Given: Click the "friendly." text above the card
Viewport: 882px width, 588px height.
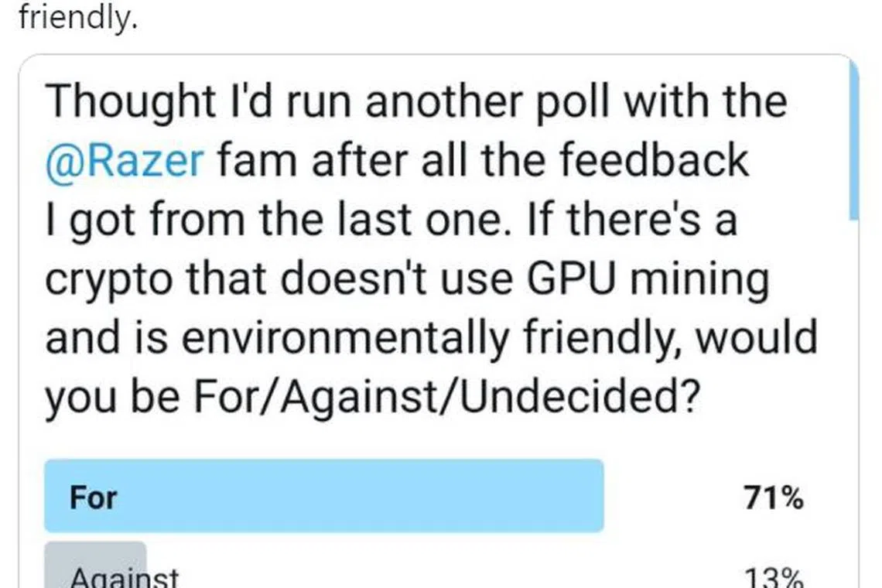Looking at the screenshot, I should pyautogui.click(x=77, y=17).
